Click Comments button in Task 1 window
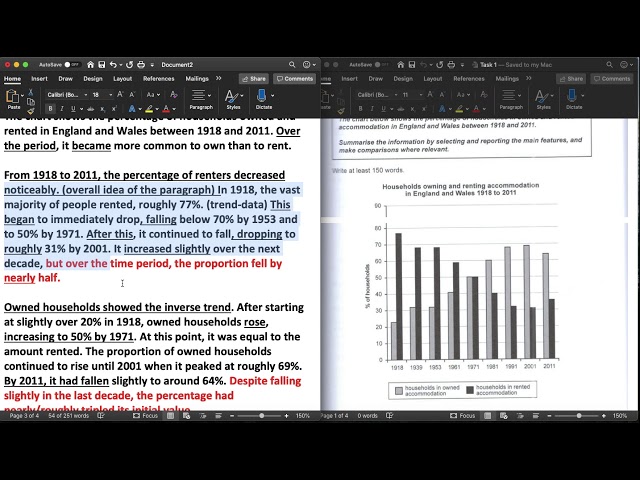 [x=611, y=79]
